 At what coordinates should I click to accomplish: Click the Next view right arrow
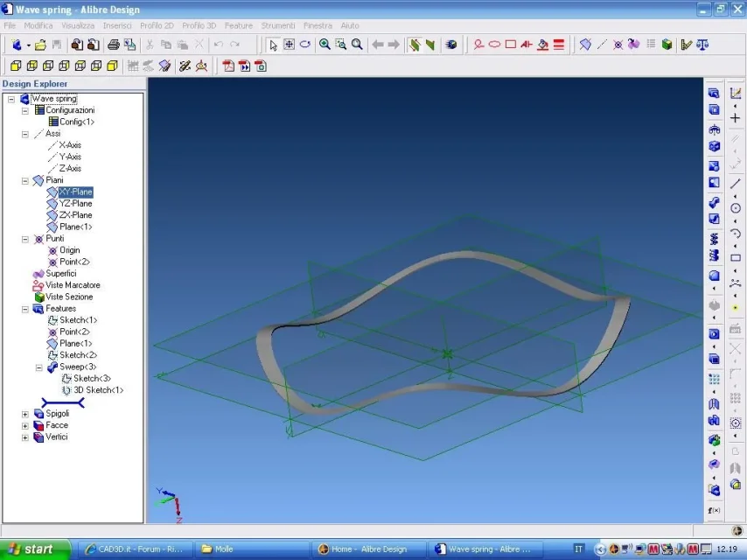[x=394, y=45]
